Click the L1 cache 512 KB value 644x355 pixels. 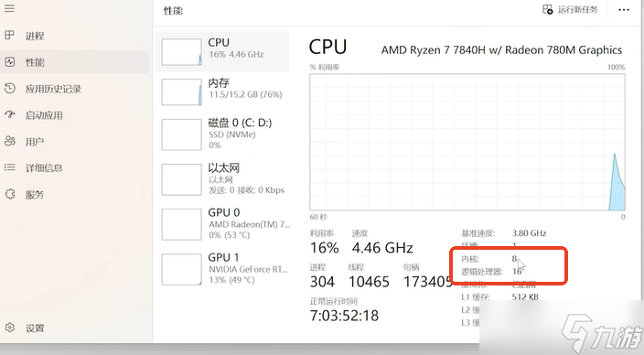click(525, 297)
